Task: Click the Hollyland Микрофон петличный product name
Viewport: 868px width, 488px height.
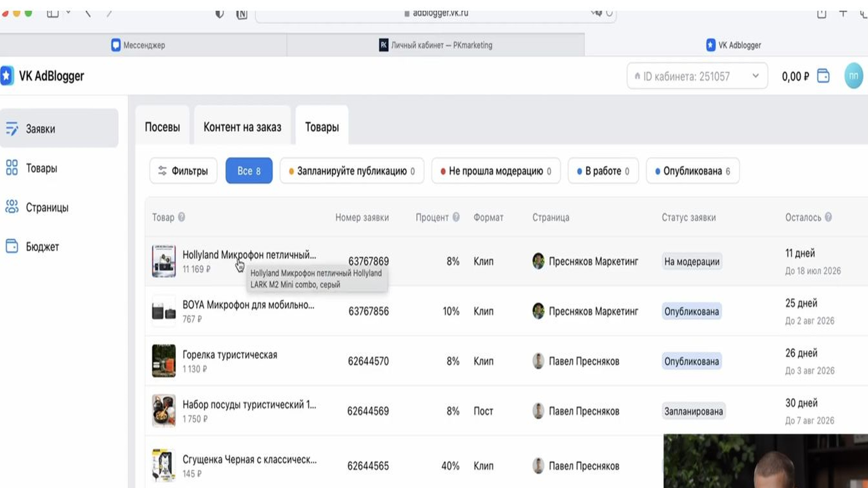Action: click(249, 254)
